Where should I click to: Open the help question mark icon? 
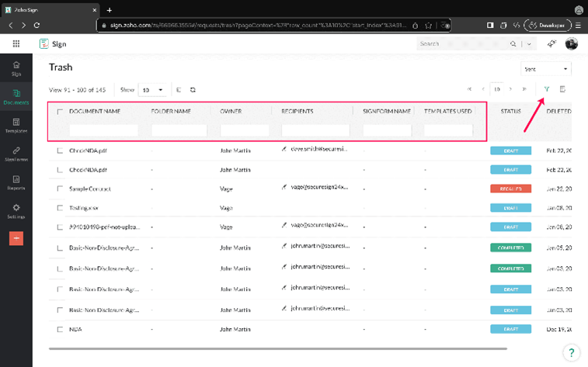(570, 352)
